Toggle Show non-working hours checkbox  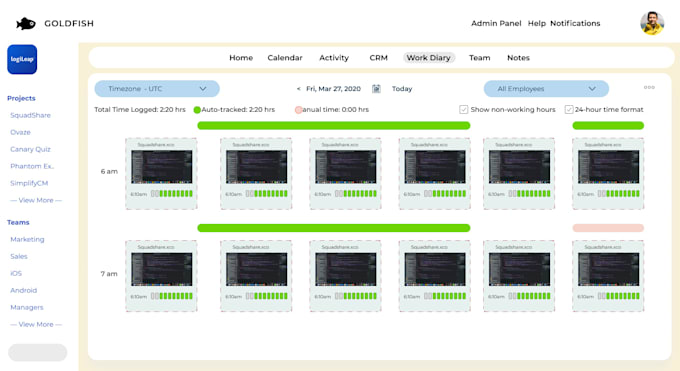pos(464,109)
